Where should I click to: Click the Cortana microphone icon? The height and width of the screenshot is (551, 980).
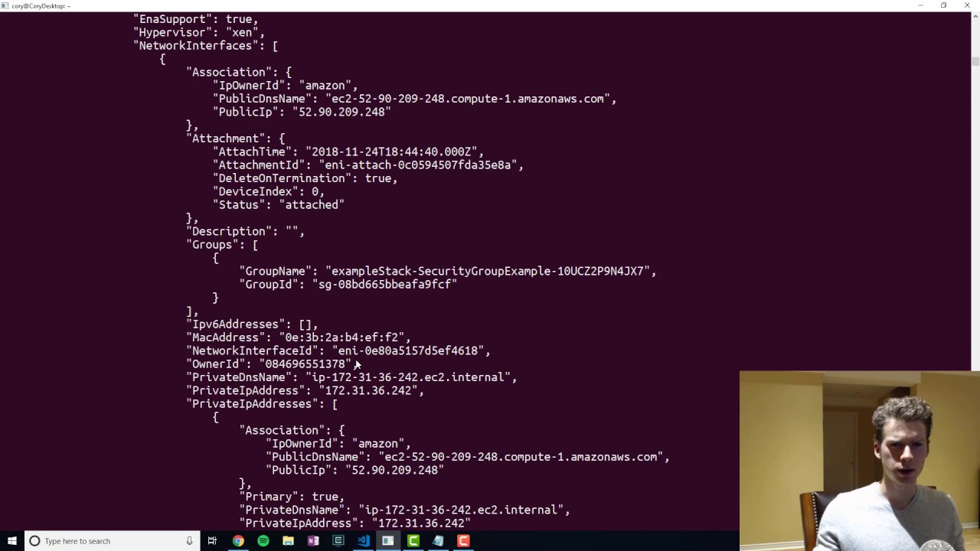(x=189, y=541)
